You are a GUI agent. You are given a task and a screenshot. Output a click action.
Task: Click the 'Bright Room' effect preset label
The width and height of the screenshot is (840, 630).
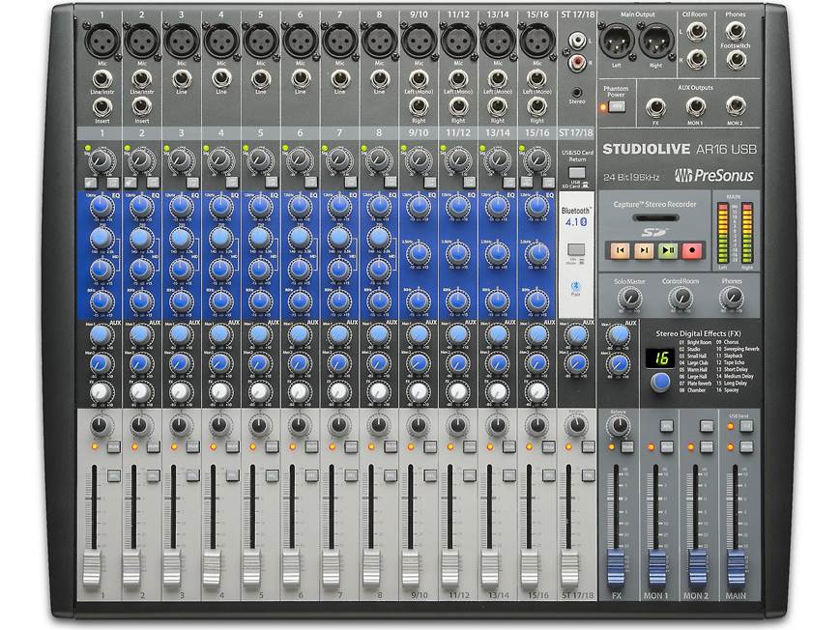(699, 342)
